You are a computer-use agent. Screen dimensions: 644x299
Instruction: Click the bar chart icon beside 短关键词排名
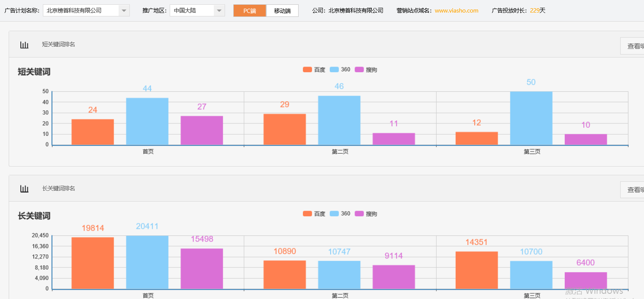(24, 44)
